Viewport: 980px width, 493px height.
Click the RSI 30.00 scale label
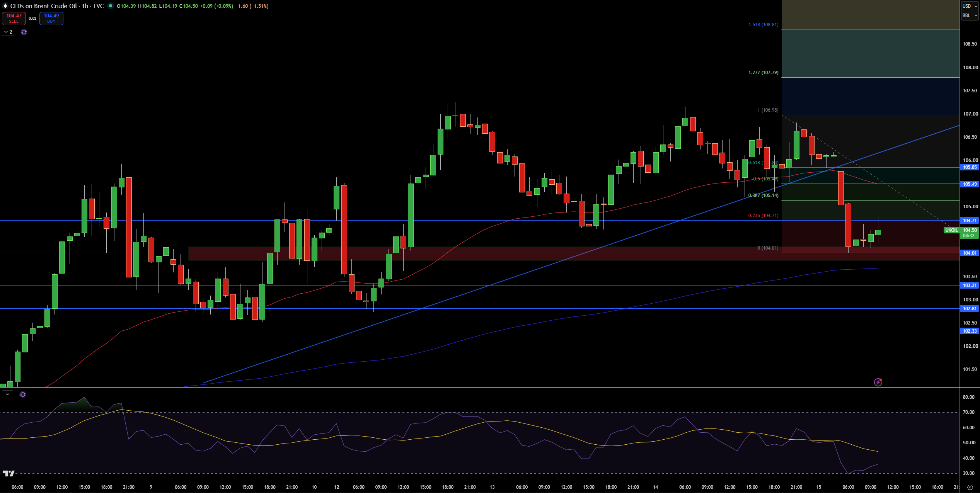coord(968,473)
